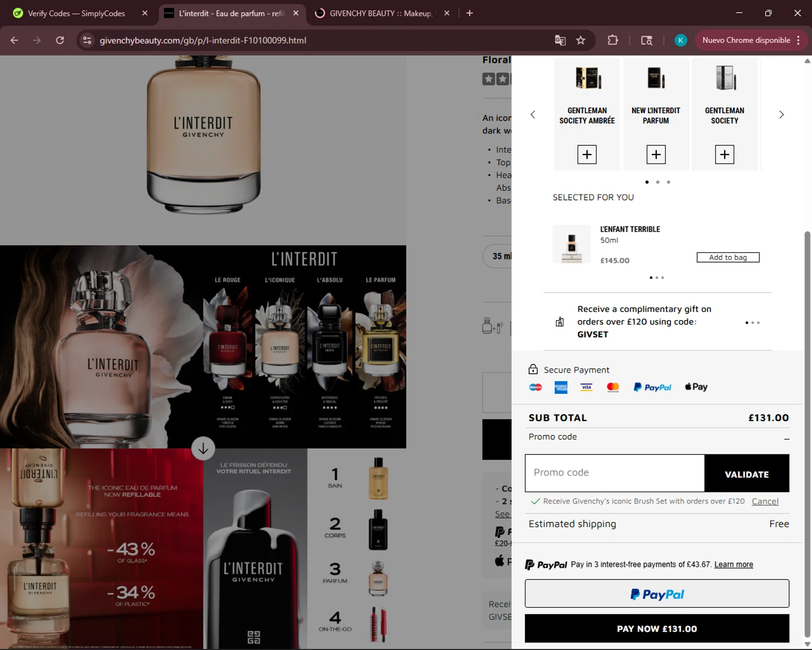Add New L'Interdit Parfum with plus icon
The image size is (812, 650).
coord(656,154)
